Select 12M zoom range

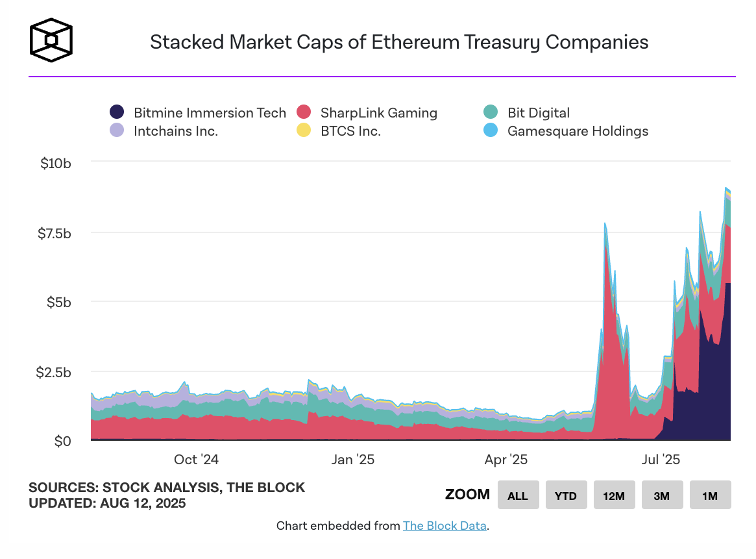point(614,495)
